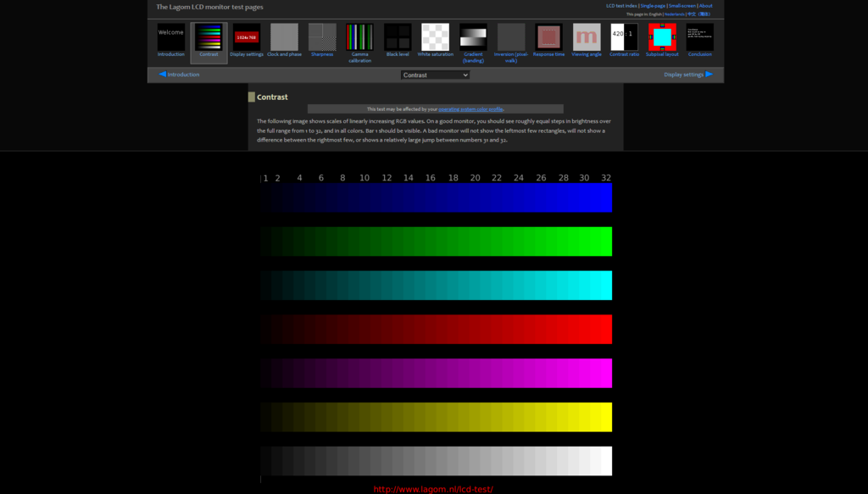Image resolution: width=868 pixels, height=494 pixels.
Task: Open the Contrast ratio test thumbnail
Action: 624,37
